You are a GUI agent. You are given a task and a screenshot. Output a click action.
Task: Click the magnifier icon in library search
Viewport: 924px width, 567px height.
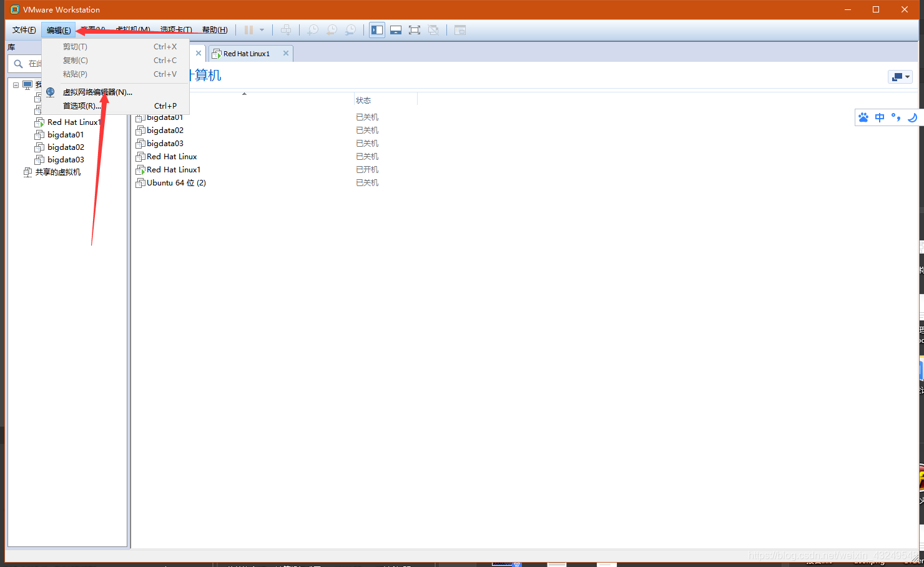[18, 64]
